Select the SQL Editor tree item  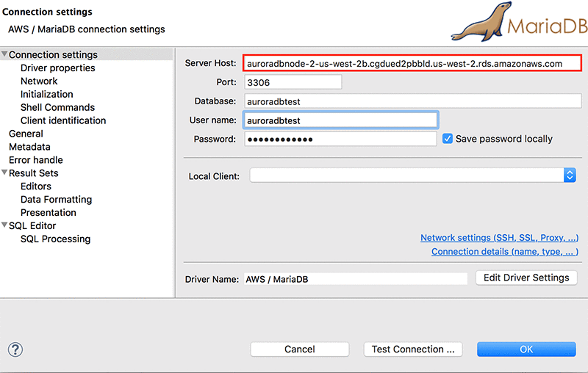[x=32, y=225]
